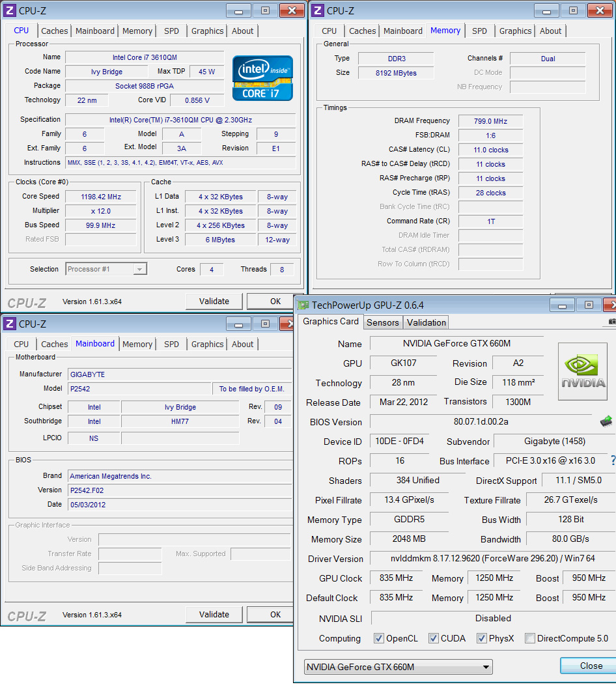
Task: Switch to the Sensors tab in GPU-Z
Action: 383,322
